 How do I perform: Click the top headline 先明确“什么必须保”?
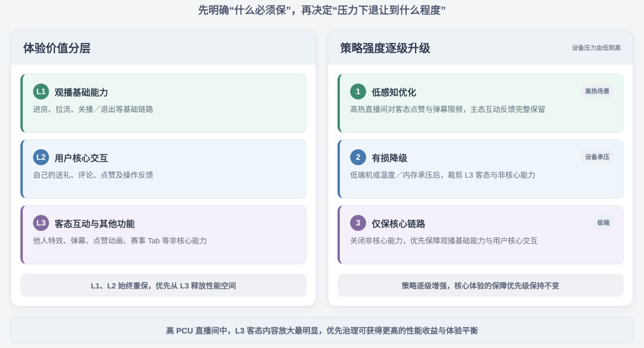point(322,10)
